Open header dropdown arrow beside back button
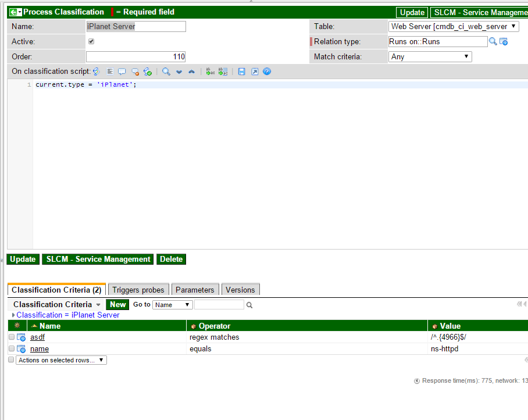The image size is (528, 420). [x=20, y=12]
